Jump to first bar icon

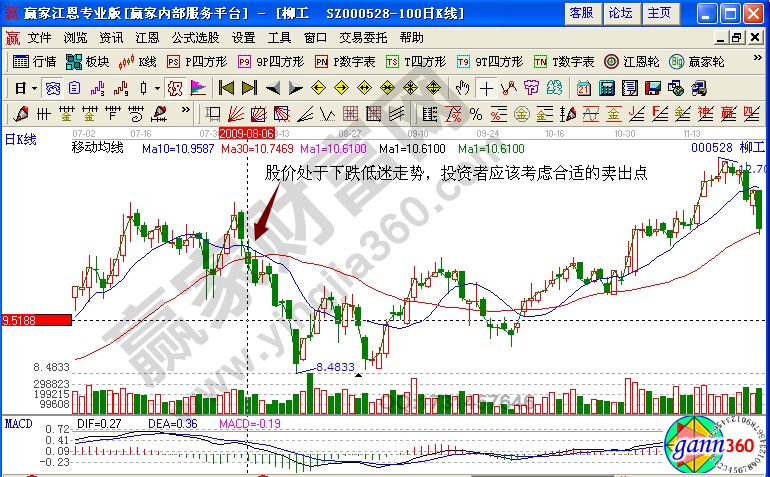tap(226, 88)
